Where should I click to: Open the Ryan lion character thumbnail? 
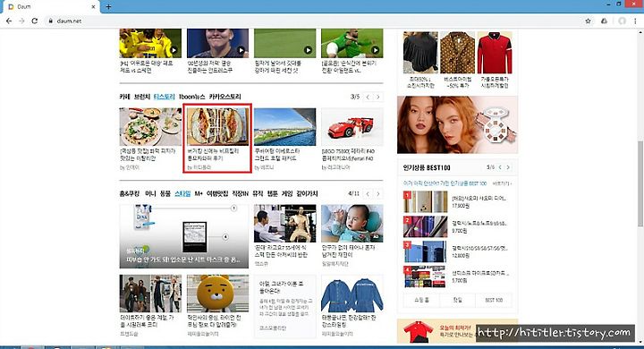pos(217,294)
